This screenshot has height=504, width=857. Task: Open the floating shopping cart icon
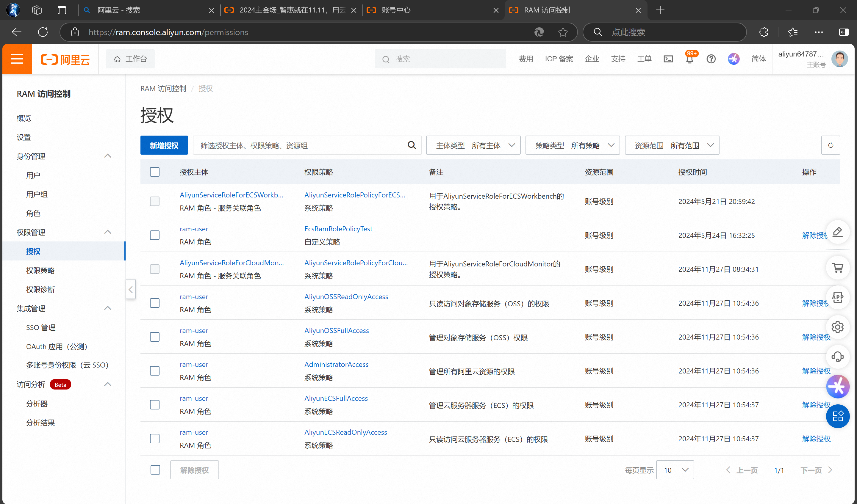click(x=837, y=268)
